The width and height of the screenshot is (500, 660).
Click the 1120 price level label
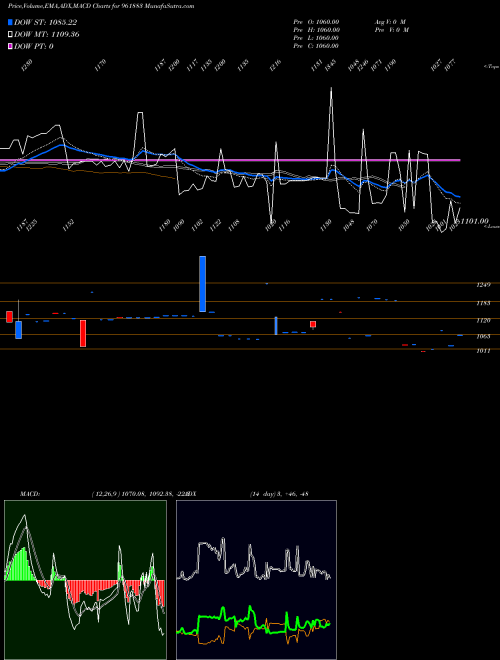pyautogui.click(x=483, y=320)
